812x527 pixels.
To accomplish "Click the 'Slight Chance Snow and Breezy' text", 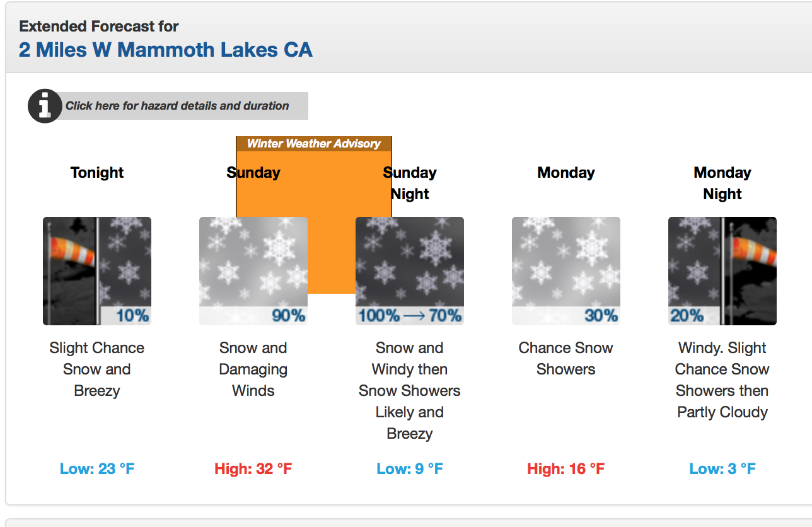I will (x=97, y=369).
